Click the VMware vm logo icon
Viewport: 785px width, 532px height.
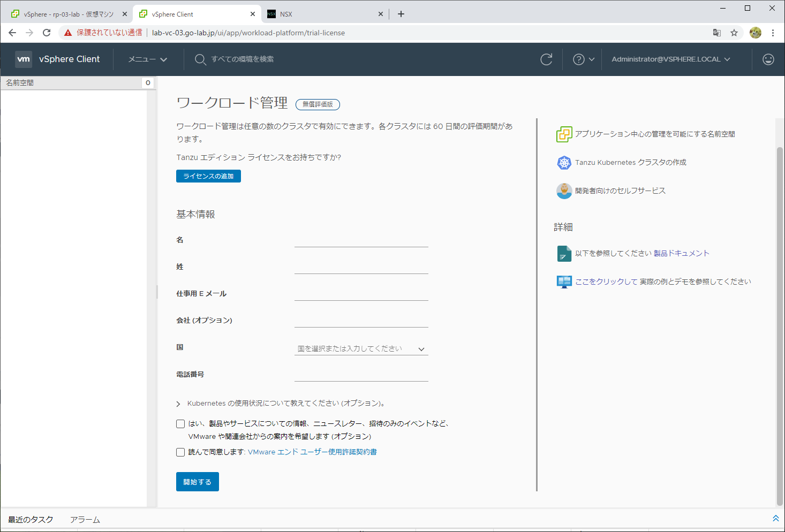(x=24, y=59)
